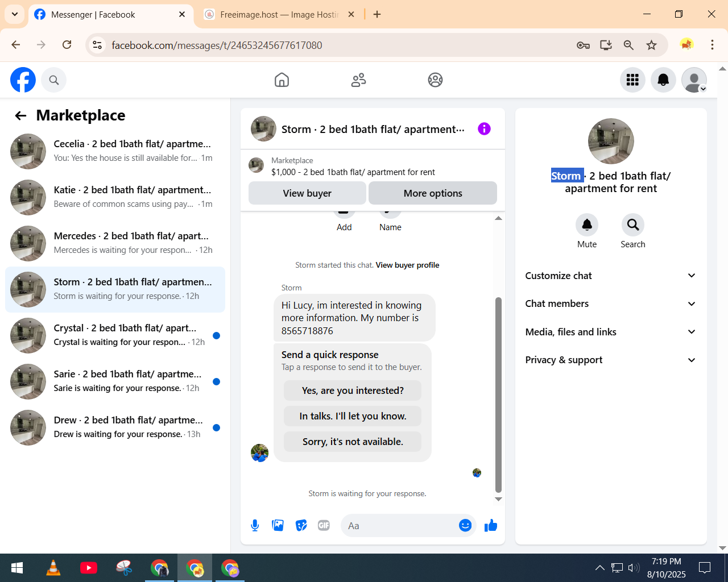Show hidden system tray icons
The height and width of the screenshot is (582, 728).
point(599,567)
